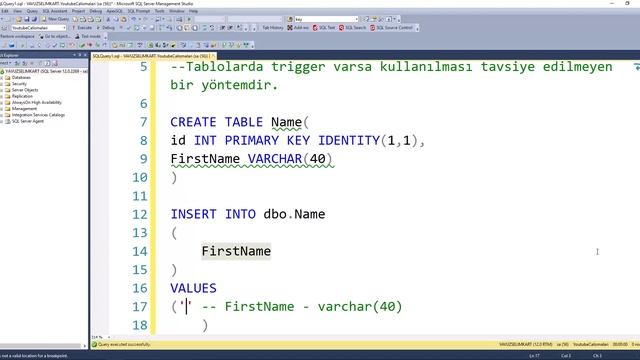The image size is (640, 360).
Task: Open the Window menu
Action: (177, 11)
